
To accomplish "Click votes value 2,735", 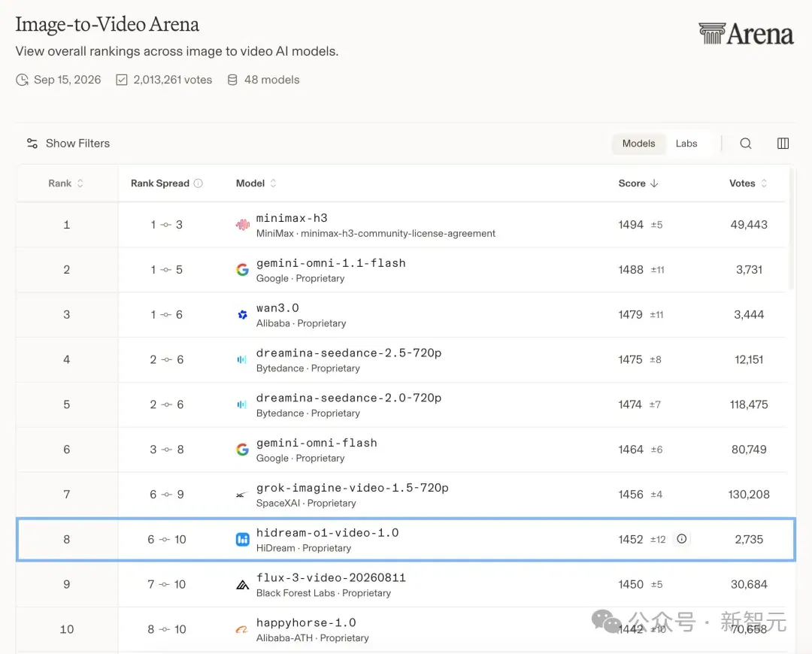I will (x=749, y=540).
